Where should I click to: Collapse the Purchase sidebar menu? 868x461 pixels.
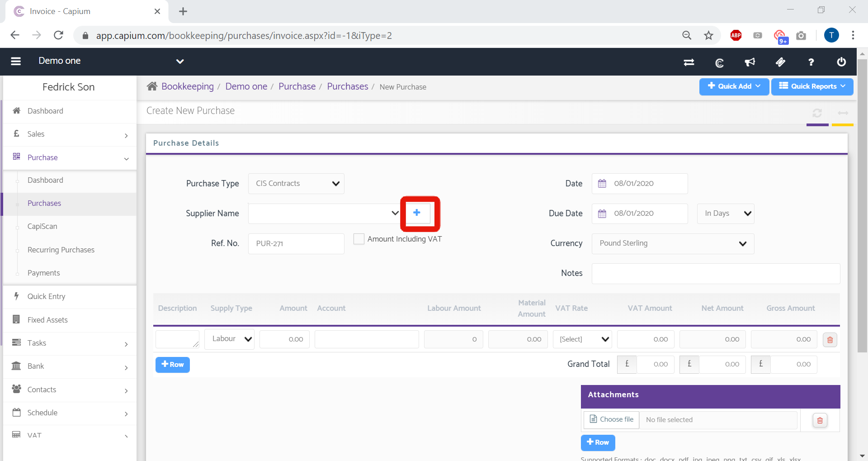pos(70,157)
